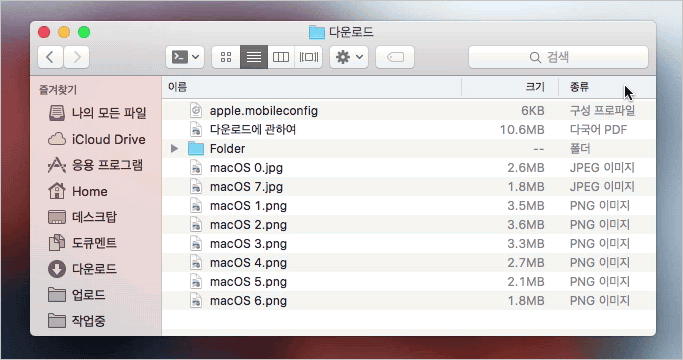Viewport: 683px width, 360px height.
Task: Open Home in sidebar
Action: point(78,191)
